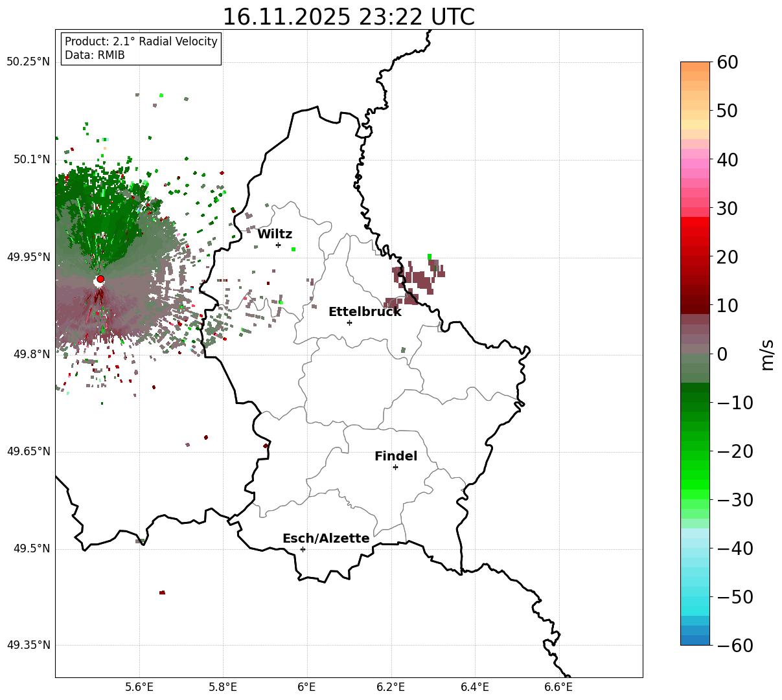Screen dimensions: 782x700
Task: Click the colorbar −50 tick label
Action: point(735,596)
